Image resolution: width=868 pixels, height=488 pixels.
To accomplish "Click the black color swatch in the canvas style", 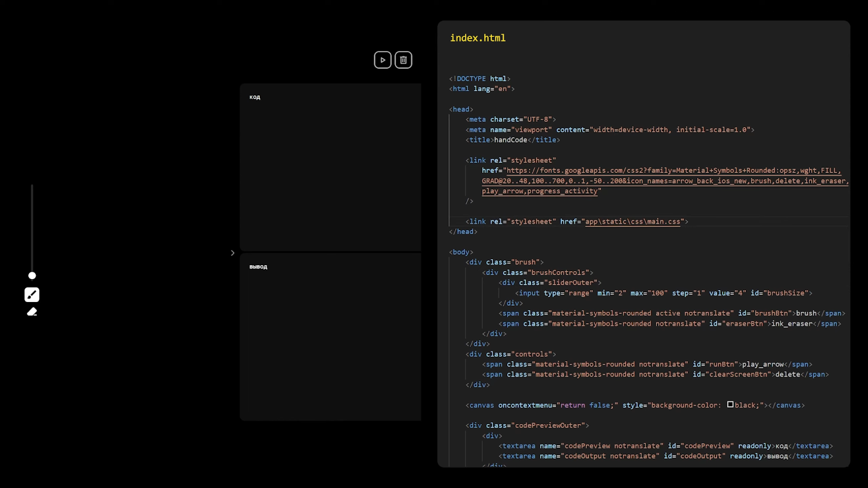I will tap(730, 404).
